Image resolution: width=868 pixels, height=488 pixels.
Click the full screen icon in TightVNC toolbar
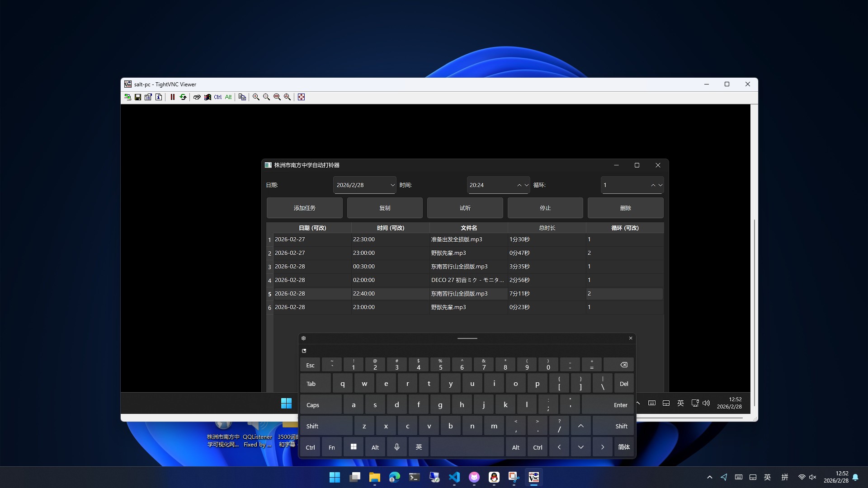(301, 97)
